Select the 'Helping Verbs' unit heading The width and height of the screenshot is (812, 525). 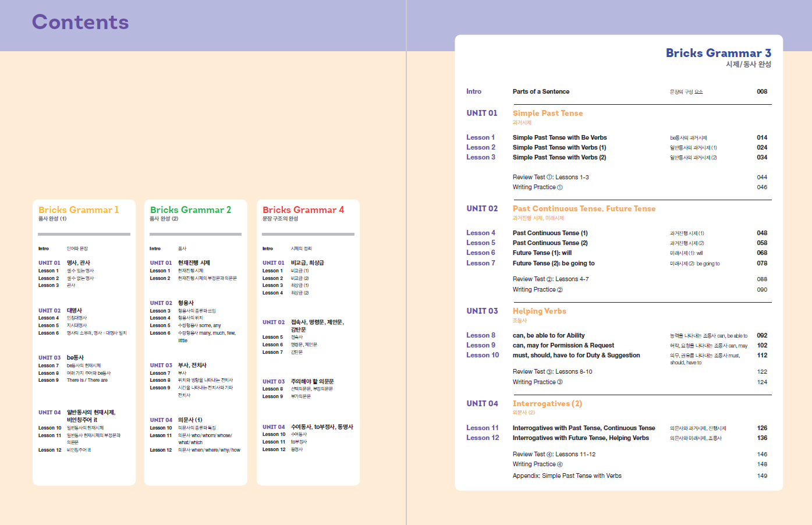(x=539, y=311)
